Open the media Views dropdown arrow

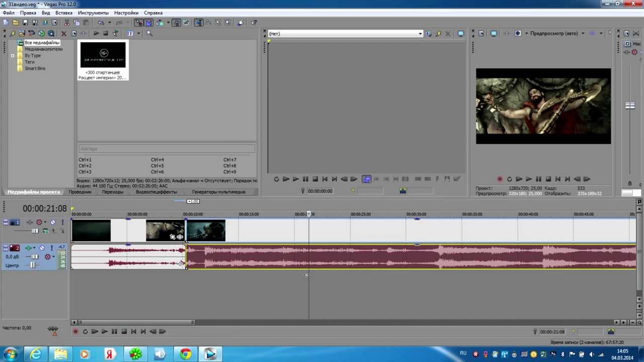[138, 33]
